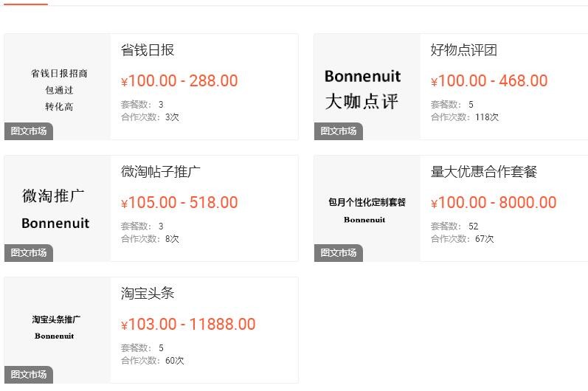Click 图文市场 tag on 省钱日报 card
588x391 pixels.
[x=29, y=131]
